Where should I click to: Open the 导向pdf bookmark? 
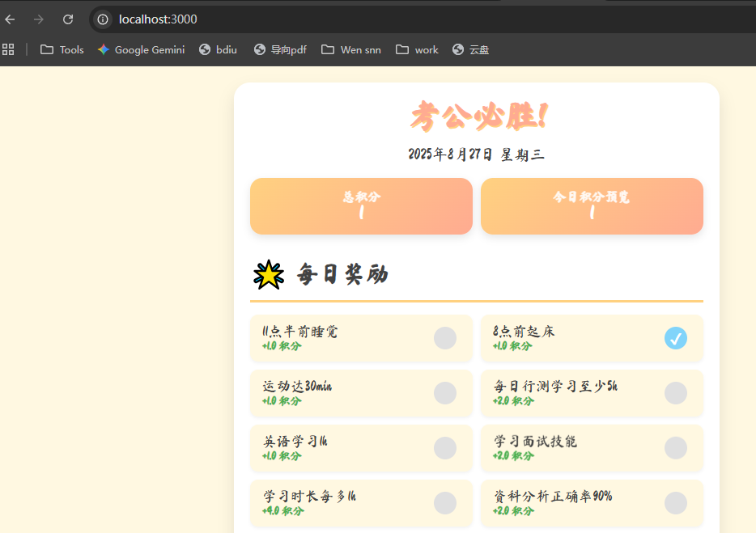(281, 49)
